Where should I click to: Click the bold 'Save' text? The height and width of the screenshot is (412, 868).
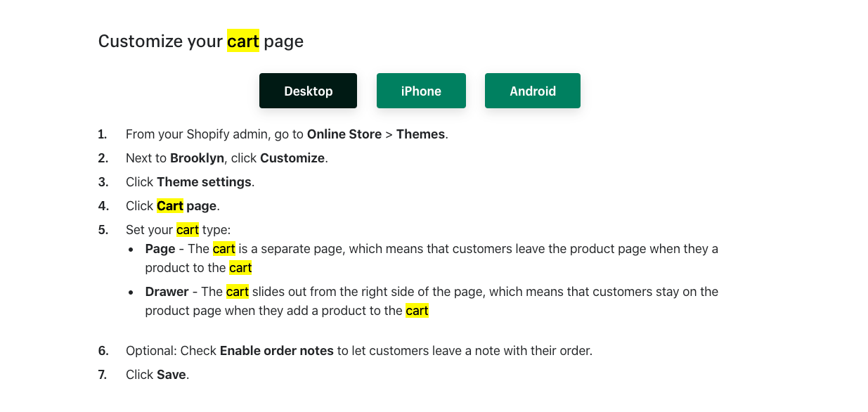coord(171,375)
